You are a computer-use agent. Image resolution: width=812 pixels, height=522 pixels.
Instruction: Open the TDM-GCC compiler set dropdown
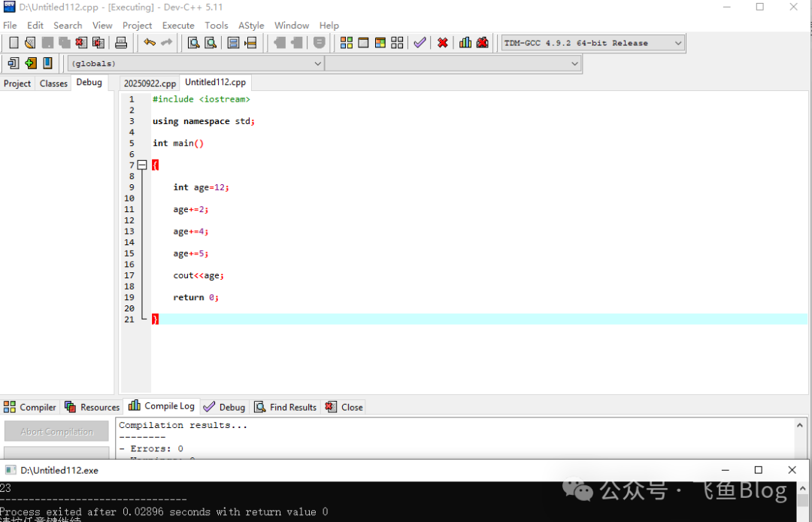[593, 43]
